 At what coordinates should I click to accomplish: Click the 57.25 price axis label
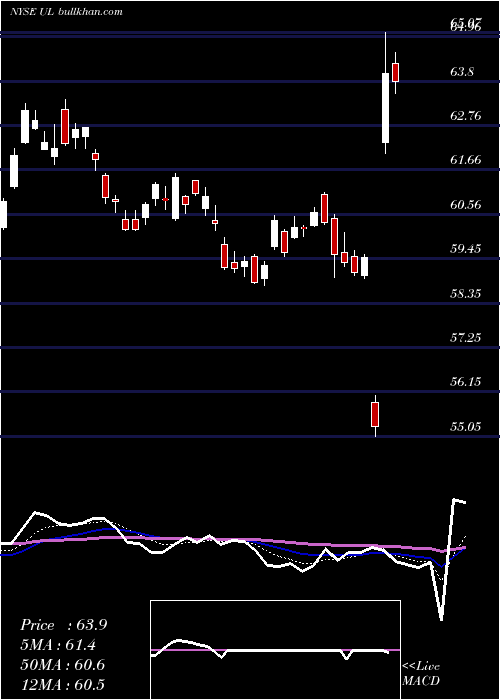click(x=466, y=338)
